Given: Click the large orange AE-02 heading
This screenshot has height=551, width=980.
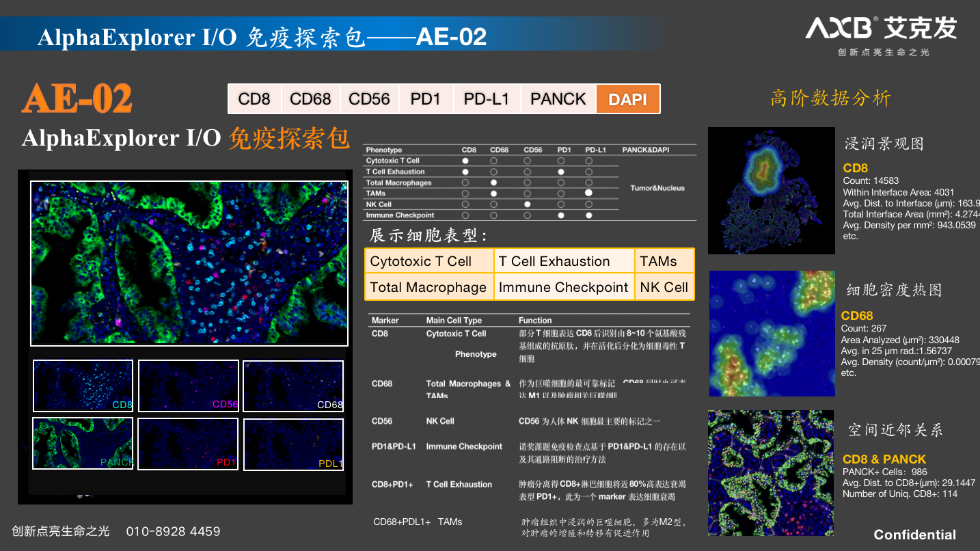Looking at the screenshot, I should 77,99.
